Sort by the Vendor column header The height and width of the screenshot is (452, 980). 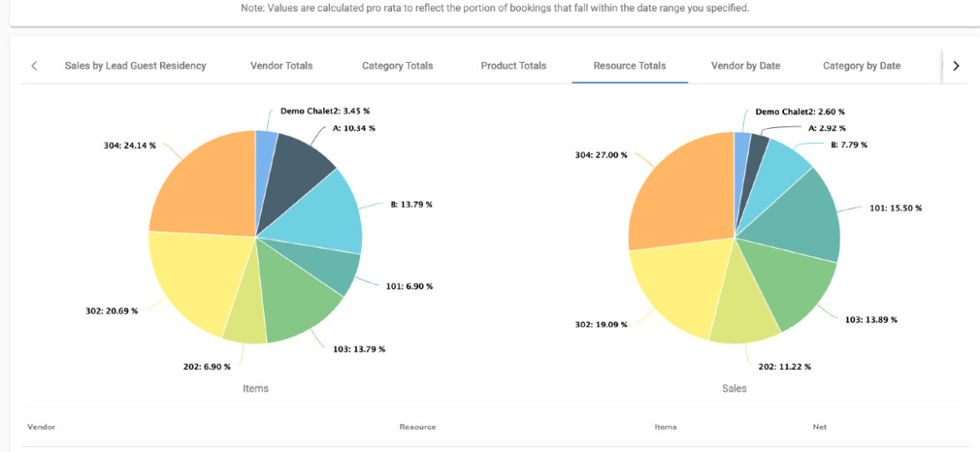tap(41, 427)
